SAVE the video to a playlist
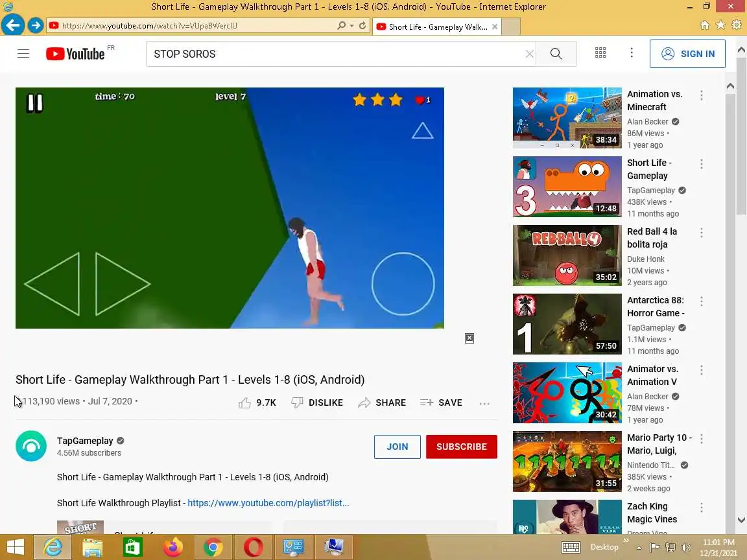This screenshot has width=747, height=560. pyautogui.click(x=441, y=403)
